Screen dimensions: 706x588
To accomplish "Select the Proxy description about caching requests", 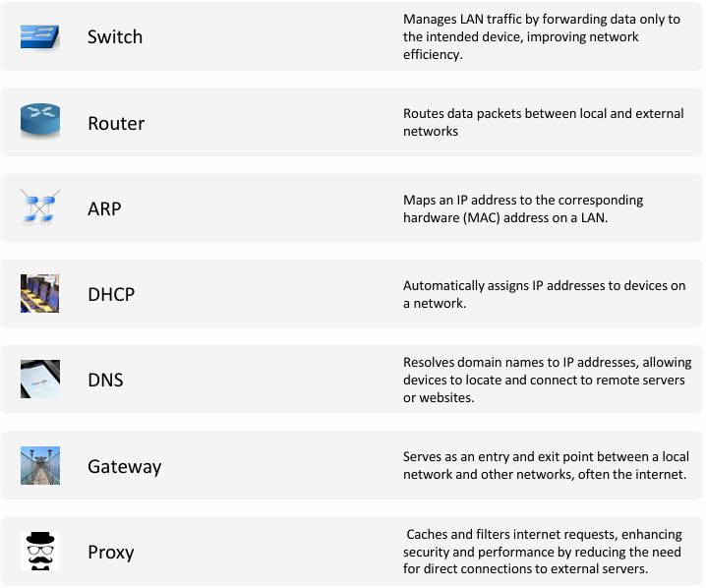I will coord(543,552).
